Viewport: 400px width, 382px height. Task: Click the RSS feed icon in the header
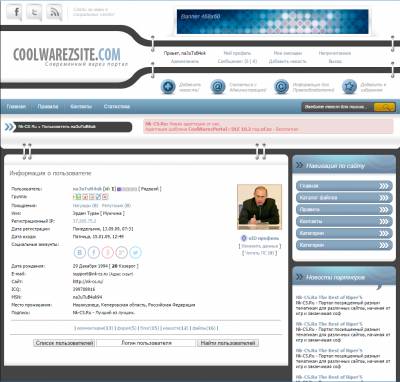[54, 12]
